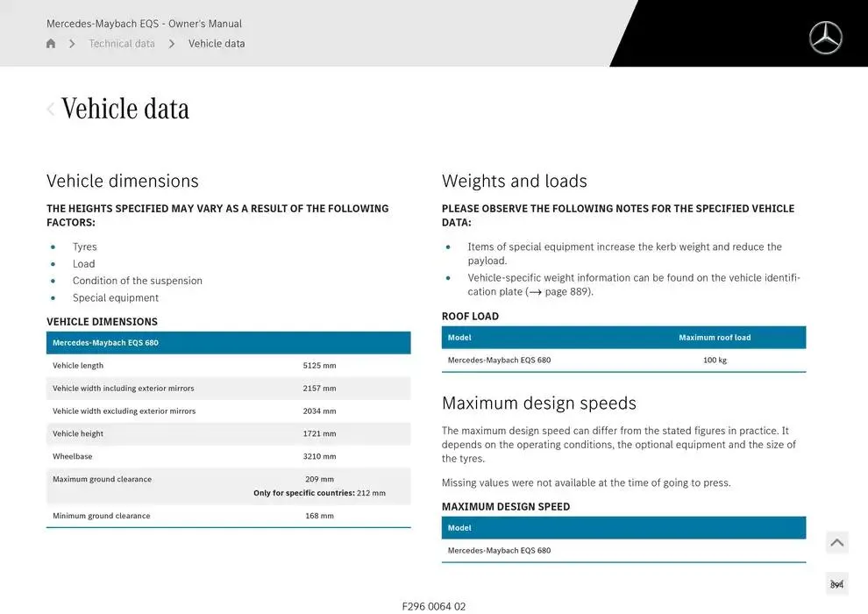Click the Mercedes-Maybach EQS Owner's Manual title

(x=144, y=24)
